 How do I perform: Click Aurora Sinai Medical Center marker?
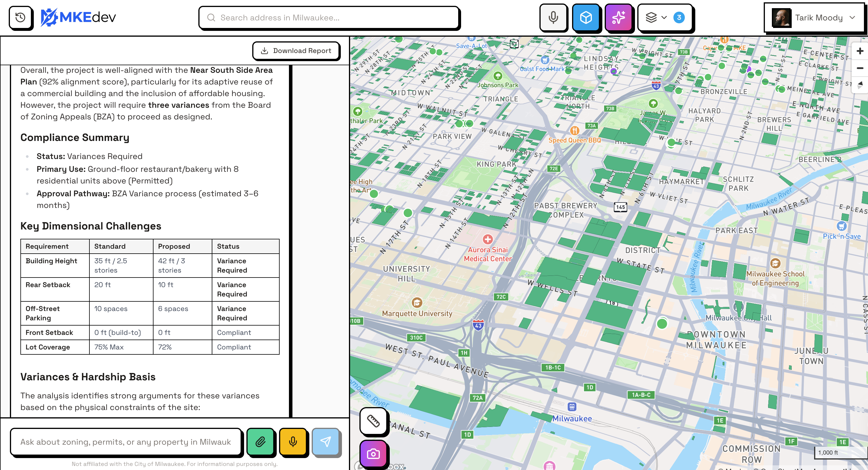[488, 240]
